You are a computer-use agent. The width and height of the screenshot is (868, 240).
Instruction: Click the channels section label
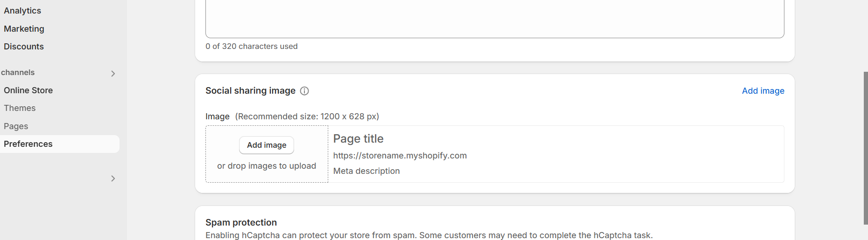[18, 73]
